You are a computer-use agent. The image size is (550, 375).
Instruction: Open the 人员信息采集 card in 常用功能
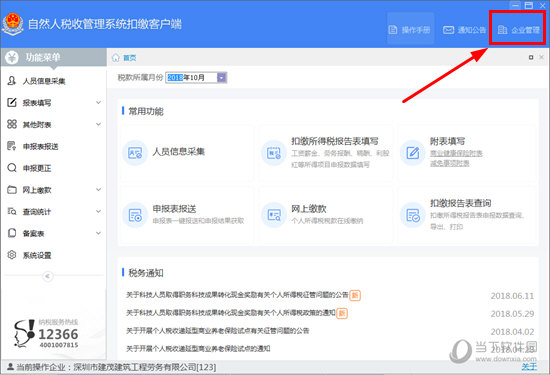tap(186, 153)
